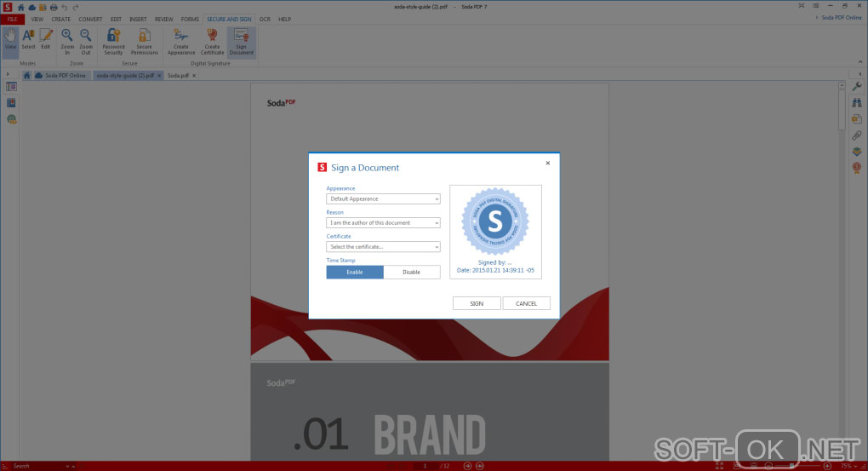
Task: Click the cloud icon in quick access bar
Action: (32, 7)
